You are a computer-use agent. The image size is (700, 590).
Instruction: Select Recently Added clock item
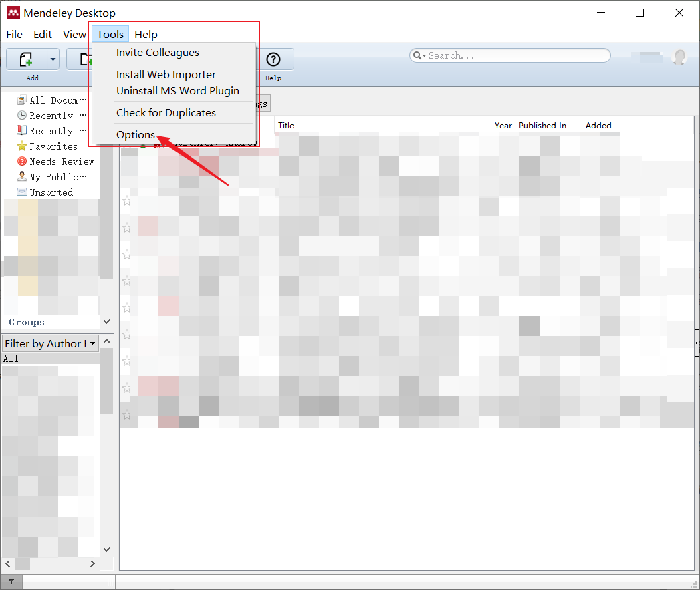pos(51,116)
